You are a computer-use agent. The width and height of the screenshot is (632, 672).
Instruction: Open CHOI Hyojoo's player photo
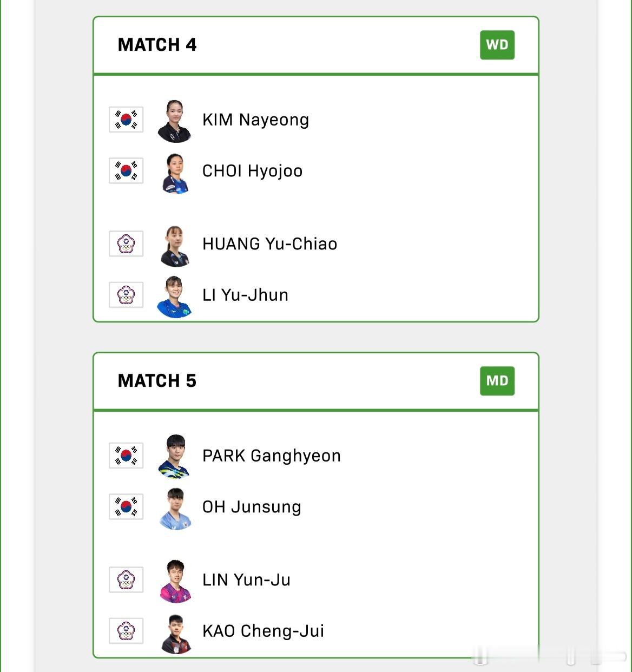[175, 173]
